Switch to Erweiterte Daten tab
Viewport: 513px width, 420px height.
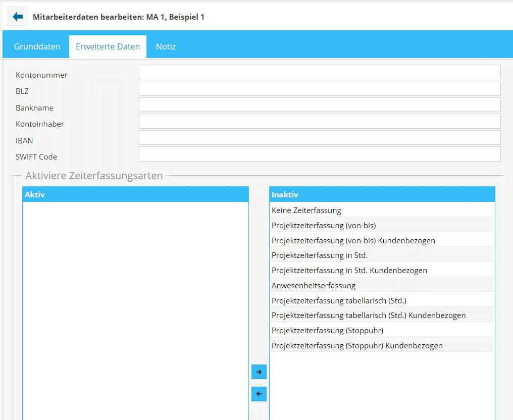[x=108, y=46]
